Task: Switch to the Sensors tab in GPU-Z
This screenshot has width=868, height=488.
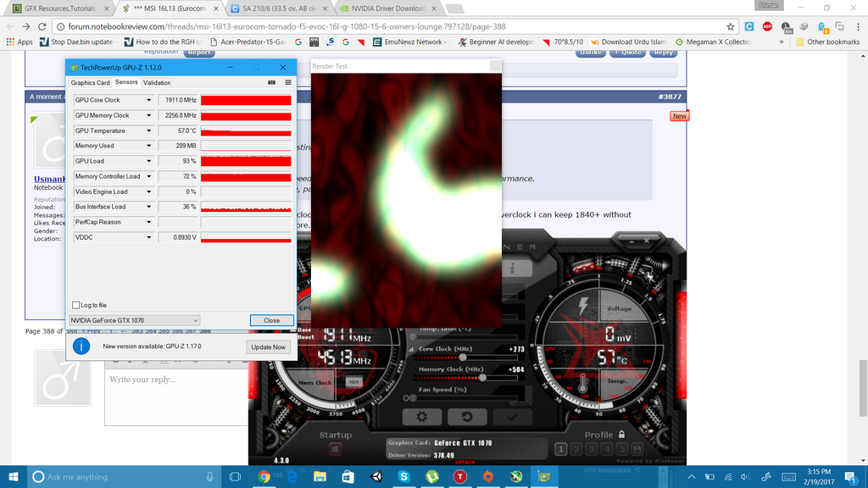Action: tap(126, 82)
